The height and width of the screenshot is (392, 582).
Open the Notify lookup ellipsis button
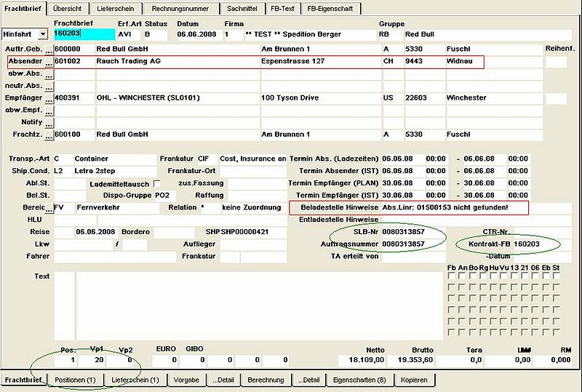49,123
